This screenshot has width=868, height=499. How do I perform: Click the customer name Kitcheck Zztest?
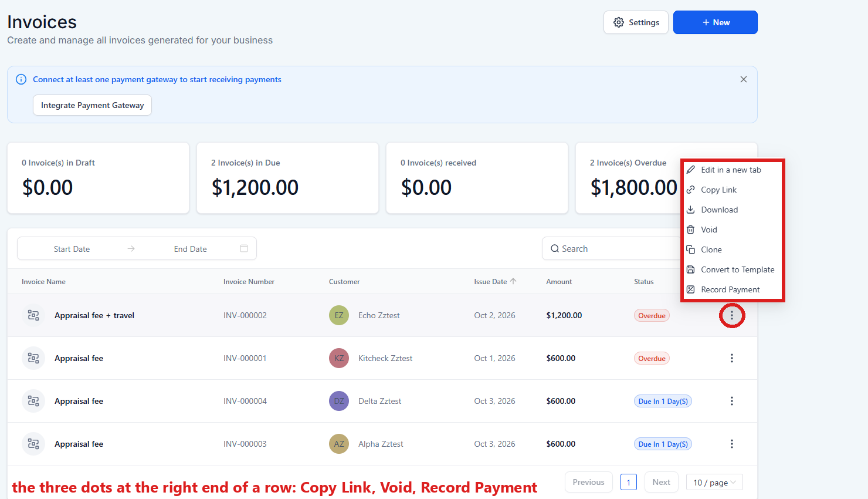385,358
